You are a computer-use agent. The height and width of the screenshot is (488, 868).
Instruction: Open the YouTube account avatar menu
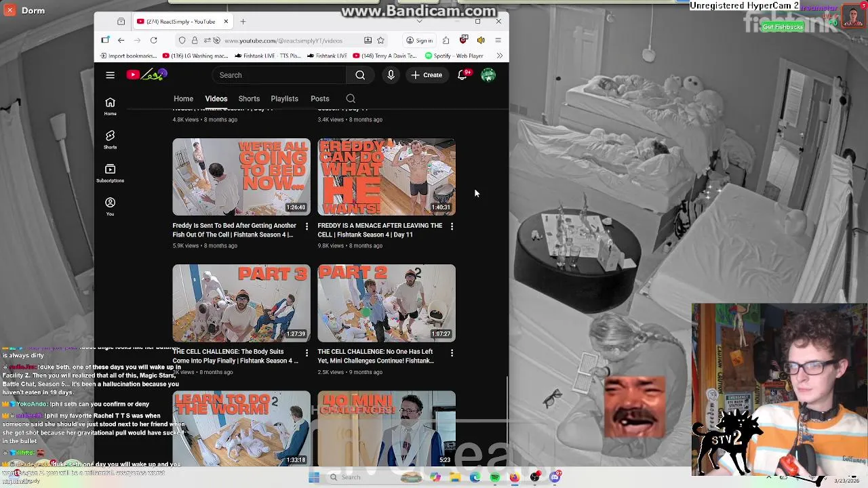[488, 75]
